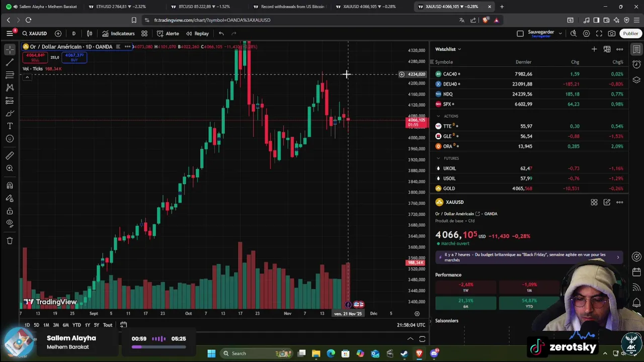The height and width of the screenshot is (362, 644).
Task: Change the D timeframe interval
Action: 73,34
